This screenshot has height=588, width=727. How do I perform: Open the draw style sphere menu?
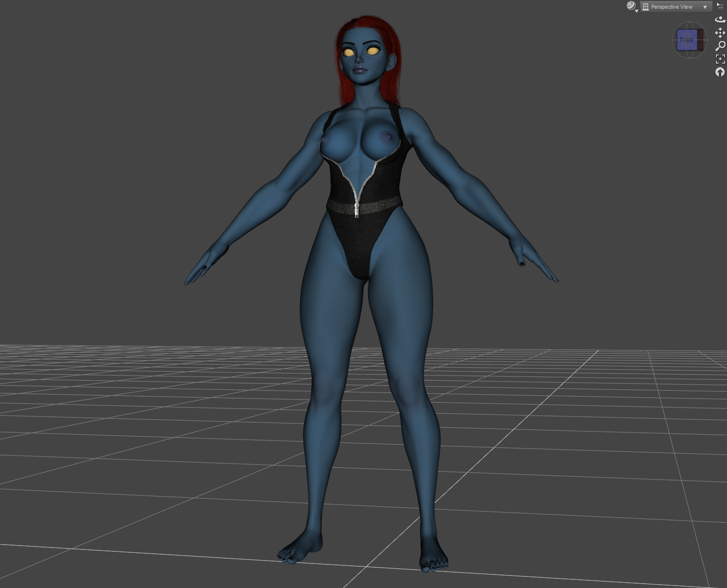point(632,6)
